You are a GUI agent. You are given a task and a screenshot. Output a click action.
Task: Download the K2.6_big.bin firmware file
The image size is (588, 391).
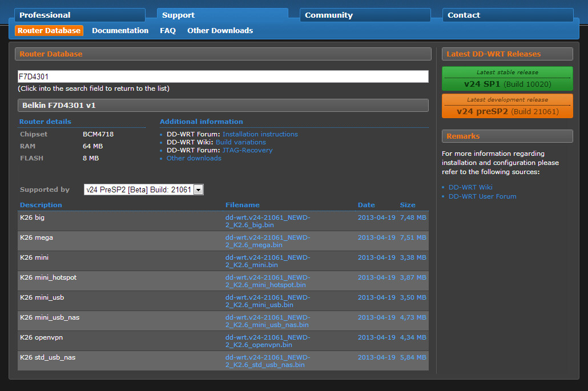pyautogui.click(x=268, y=221)
